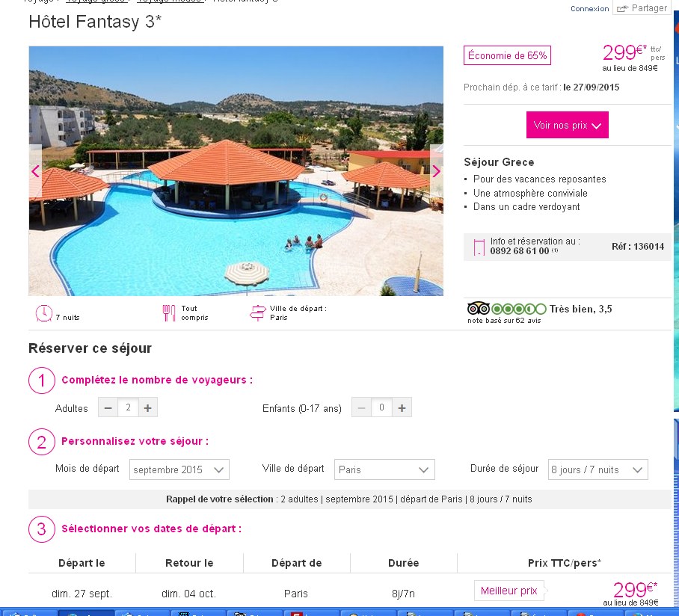The height and width of the screenshot is (616, 679).
Task: Increase the number of Enfants
Action: tap(402, 407)
